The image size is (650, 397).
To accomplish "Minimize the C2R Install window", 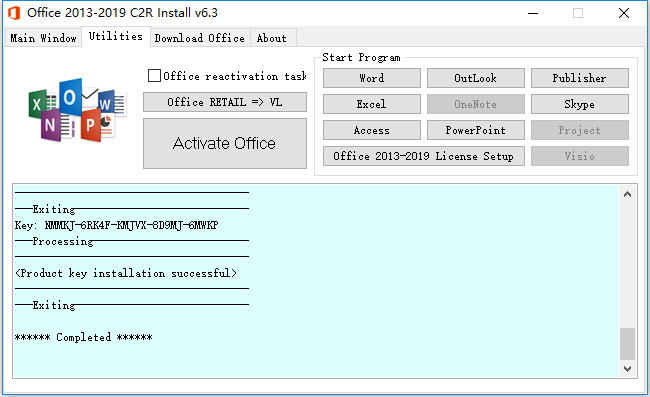I will (x=533, y=13).
